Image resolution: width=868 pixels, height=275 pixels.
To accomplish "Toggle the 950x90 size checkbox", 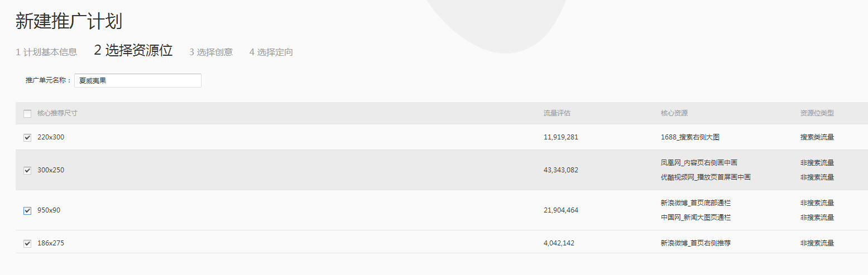I will point(27,210).
